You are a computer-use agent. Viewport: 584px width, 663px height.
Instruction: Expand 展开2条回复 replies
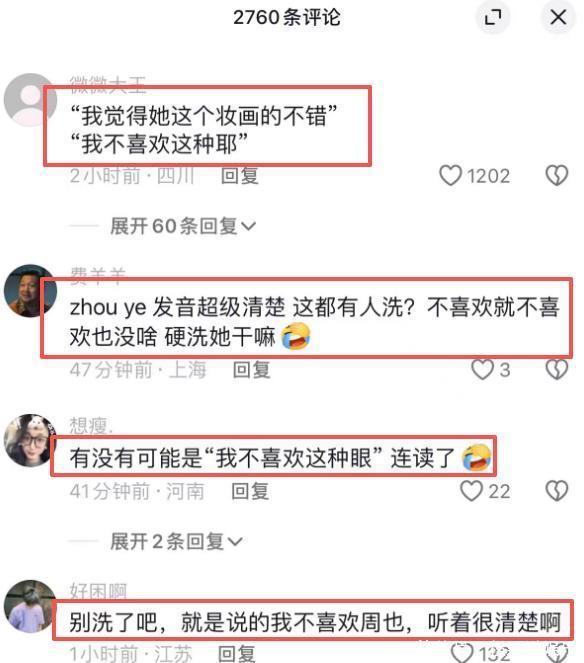(176, 541)
